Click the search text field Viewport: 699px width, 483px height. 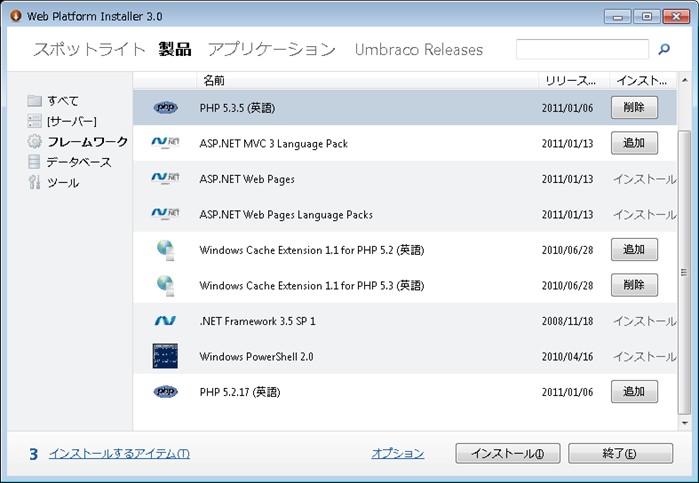(x=582, y=49)
